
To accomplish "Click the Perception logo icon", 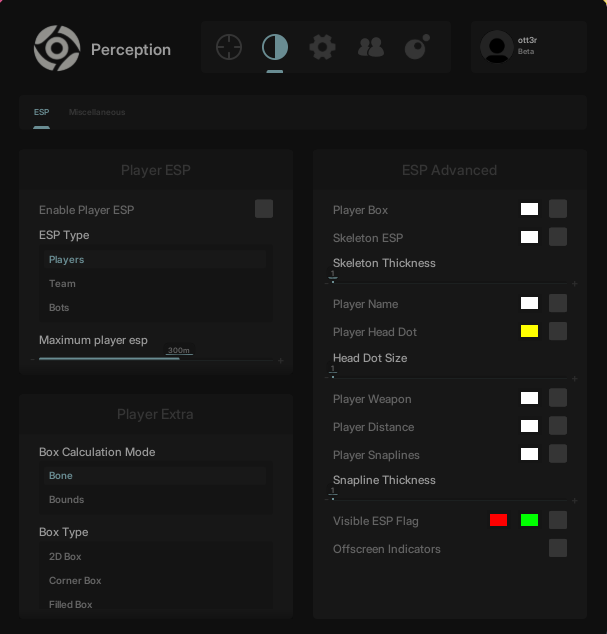I will 57,49.
